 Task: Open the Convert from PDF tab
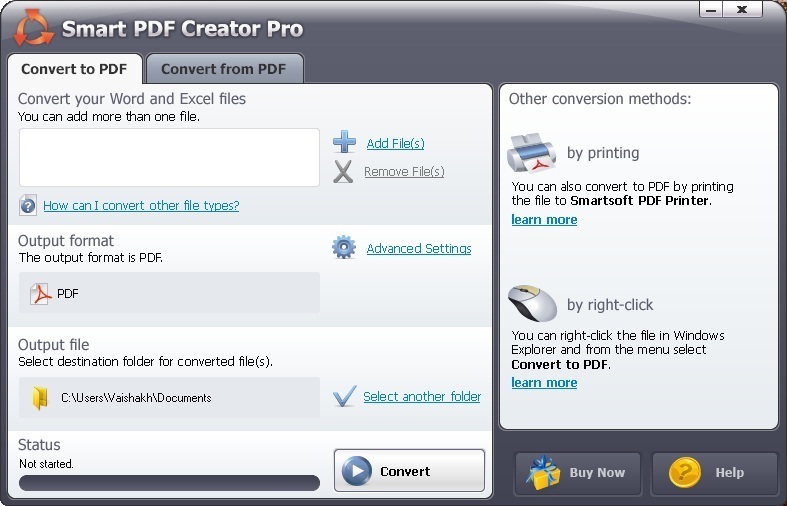pyautogui.click(x=224, y=69)
